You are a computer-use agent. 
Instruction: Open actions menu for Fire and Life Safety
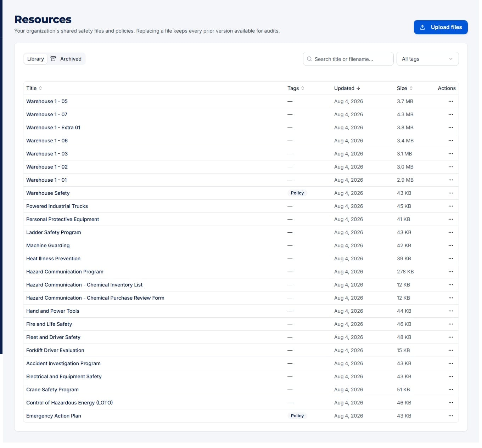pos(450,324)
